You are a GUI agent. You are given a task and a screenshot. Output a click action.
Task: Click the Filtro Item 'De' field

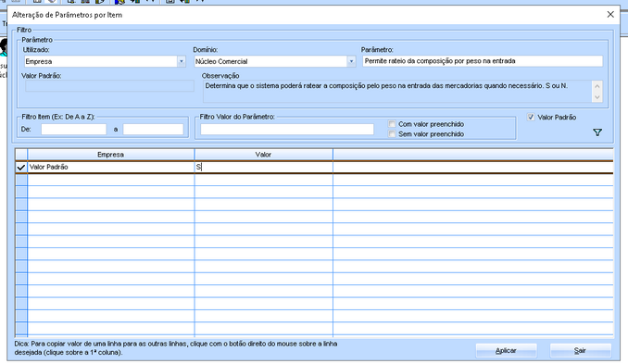74,129
